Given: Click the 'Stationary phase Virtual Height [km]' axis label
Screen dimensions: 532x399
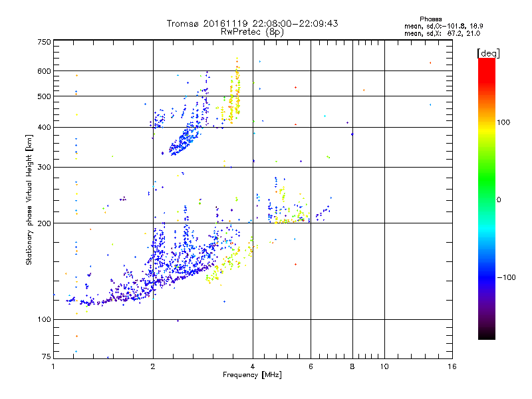Looking at the screenshot, I should [x=29, y=200].
